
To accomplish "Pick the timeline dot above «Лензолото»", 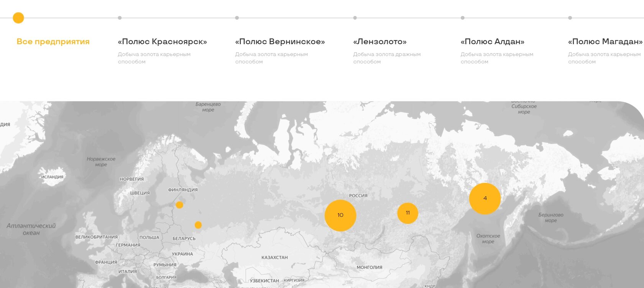I will [355, 18].
